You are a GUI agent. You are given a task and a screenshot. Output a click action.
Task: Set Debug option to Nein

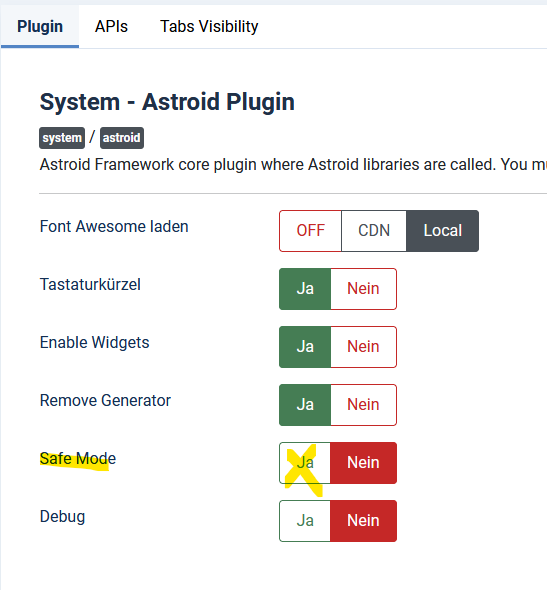pos(363,521)
